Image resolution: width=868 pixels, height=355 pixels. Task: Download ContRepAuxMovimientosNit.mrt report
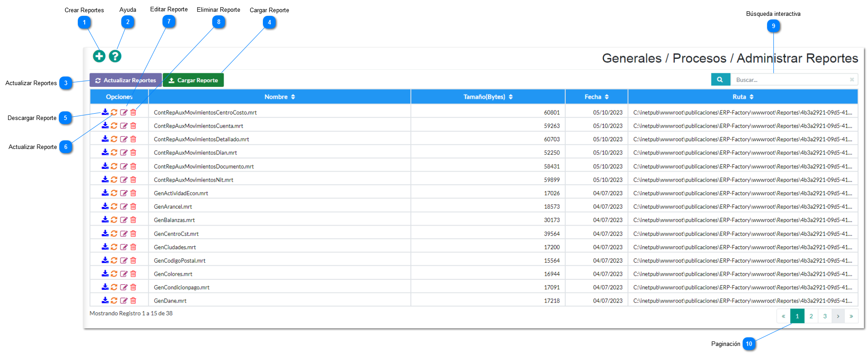[x=105, y=179]
